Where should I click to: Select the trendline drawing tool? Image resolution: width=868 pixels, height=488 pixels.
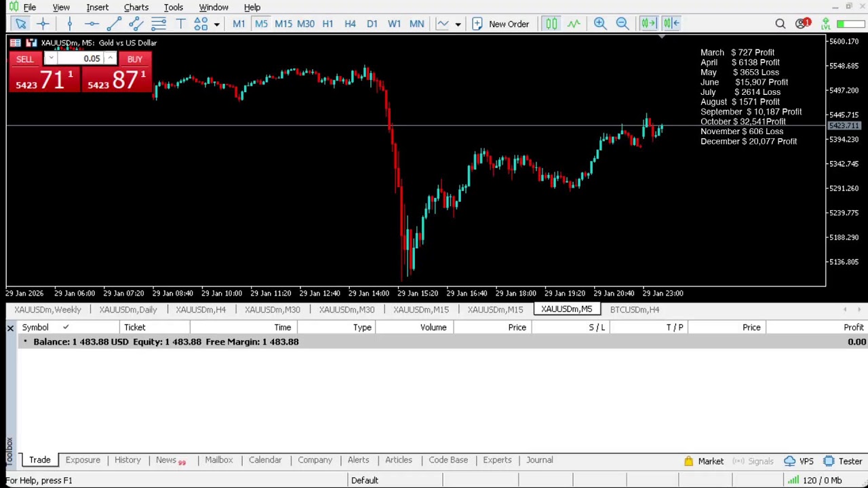114,24
